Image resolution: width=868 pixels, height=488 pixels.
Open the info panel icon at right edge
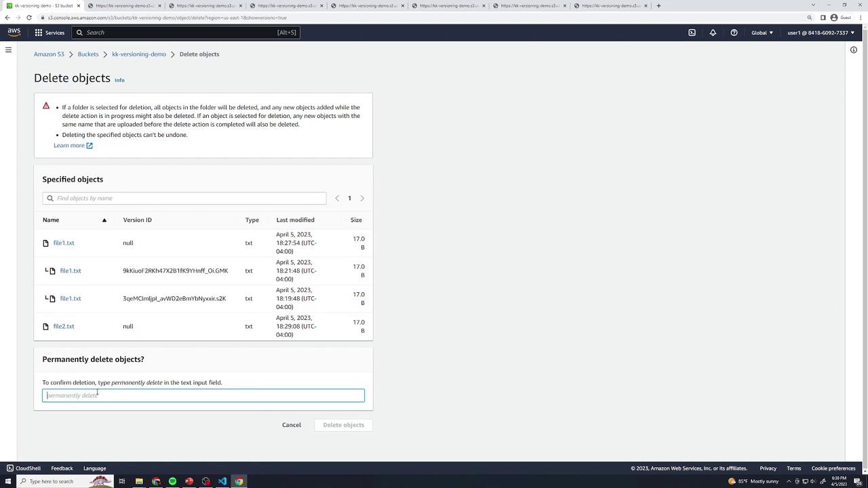coord(854,49)
